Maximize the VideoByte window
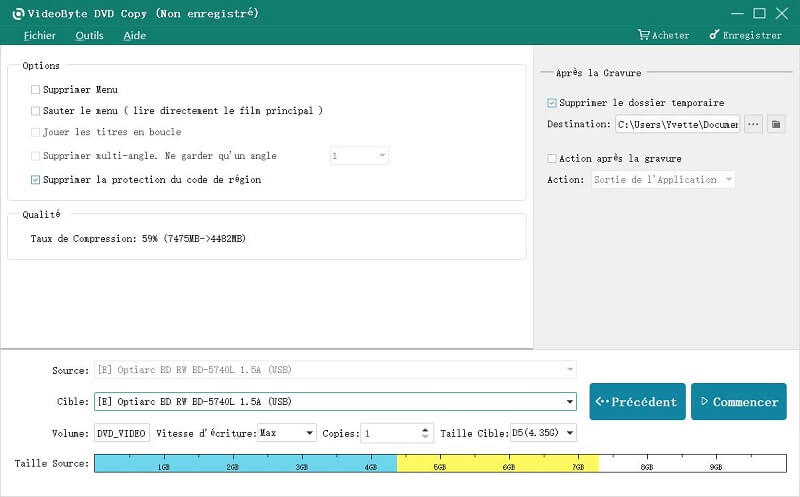Screen dimensions: 800x497 click(x=759, y=14)
